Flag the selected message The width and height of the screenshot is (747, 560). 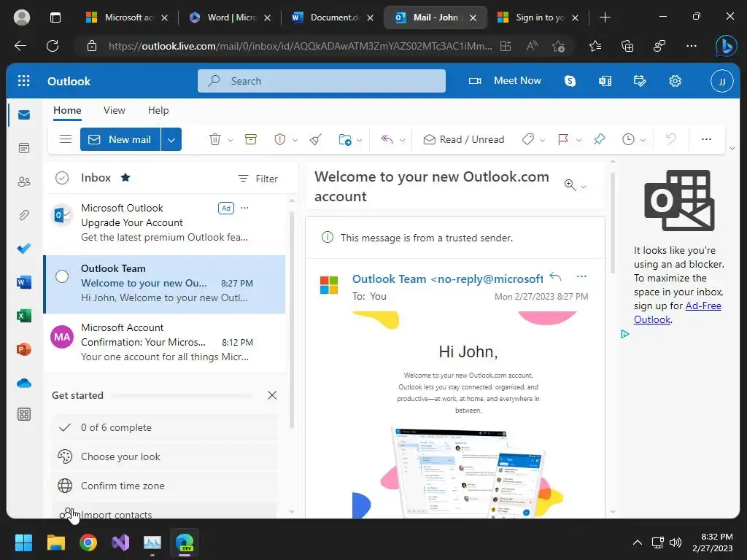pyautogui.click(x=563, y=139)
